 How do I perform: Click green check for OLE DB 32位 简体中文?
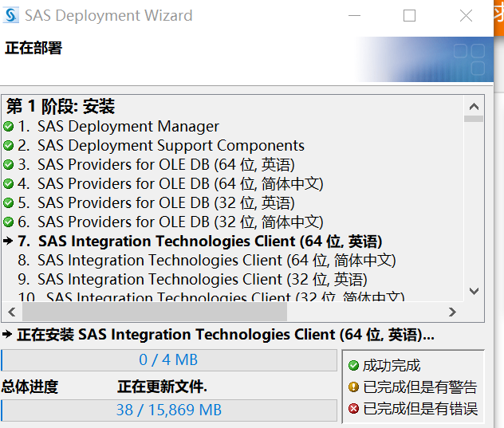[x=8, y=222]
